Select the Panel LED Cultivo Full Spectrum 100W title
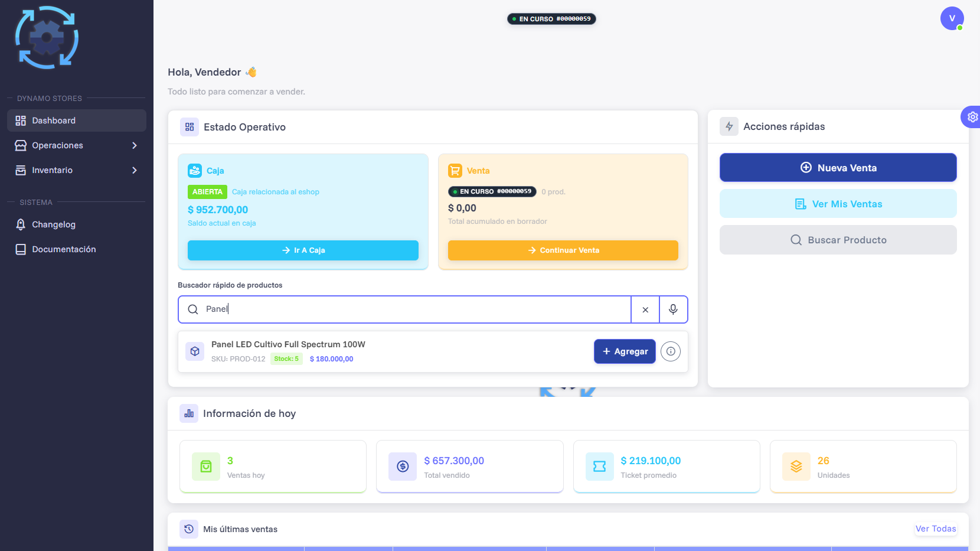This screenshot has width=980, height=551. [x=288, y=344]
